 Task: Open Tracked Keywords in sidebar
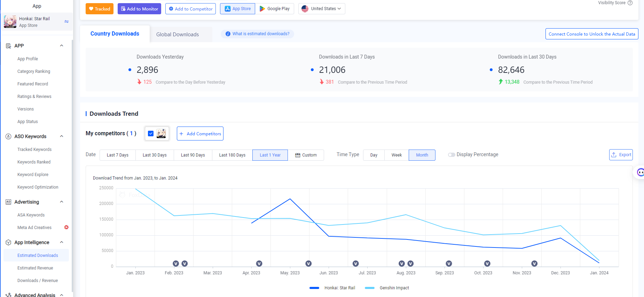point(34,150)
